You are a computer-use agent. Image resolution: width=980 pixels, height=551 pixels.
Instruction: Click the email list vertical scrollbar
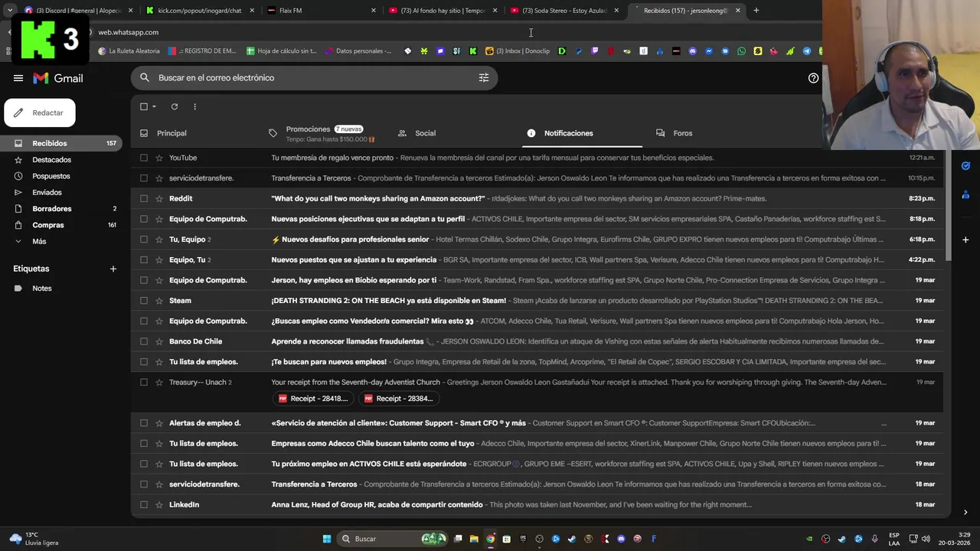947,207
